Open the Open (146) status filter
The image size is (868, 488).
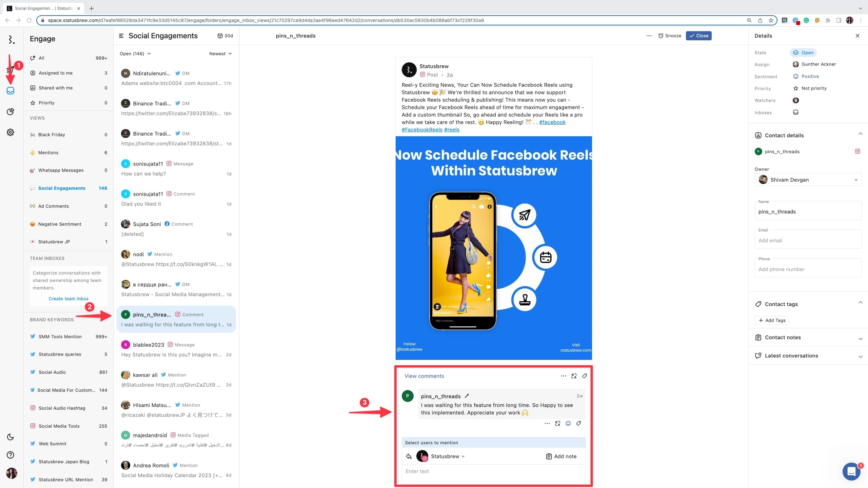(x=135, y=54)
